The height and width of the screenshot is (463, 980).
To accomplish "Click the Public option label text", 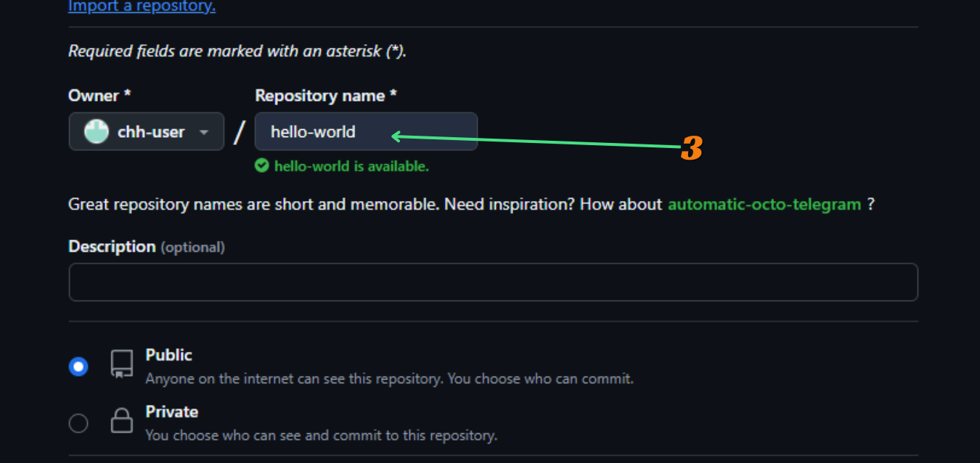I will [x=168, y=356].
